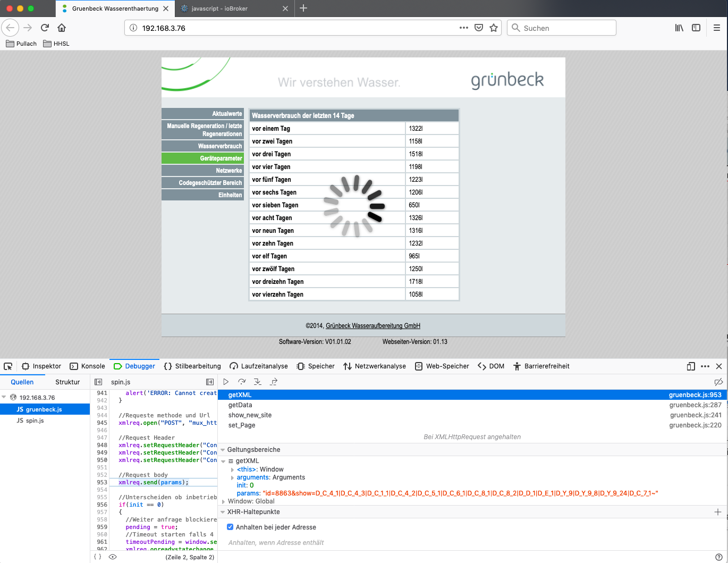
Task: Toggle responsive design mode icon
Action: point(691,366)
